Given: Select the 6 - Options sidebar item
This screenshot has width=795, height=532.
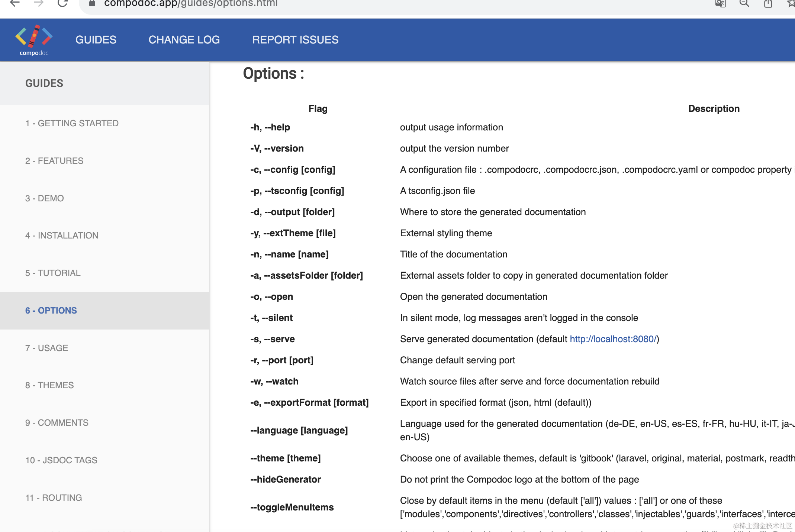Looking at the screenshot, I should tap(51, 311).
